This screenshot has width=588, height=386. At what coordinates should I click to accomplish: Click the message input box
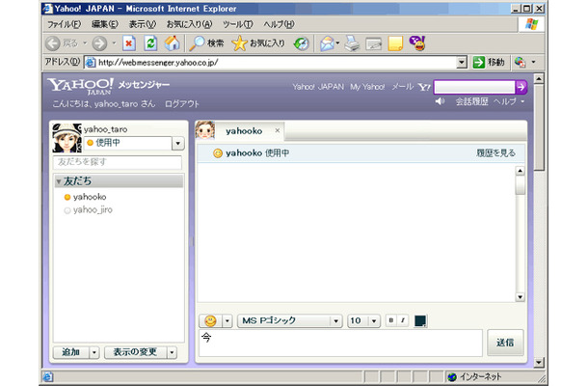(340, 343)
